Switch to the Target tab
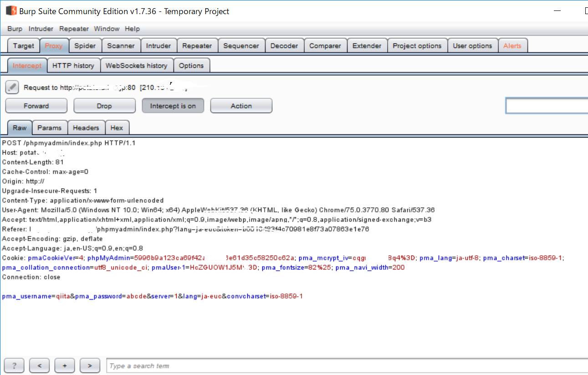Screen dimensions: 588x375 [x=23, y=46]
